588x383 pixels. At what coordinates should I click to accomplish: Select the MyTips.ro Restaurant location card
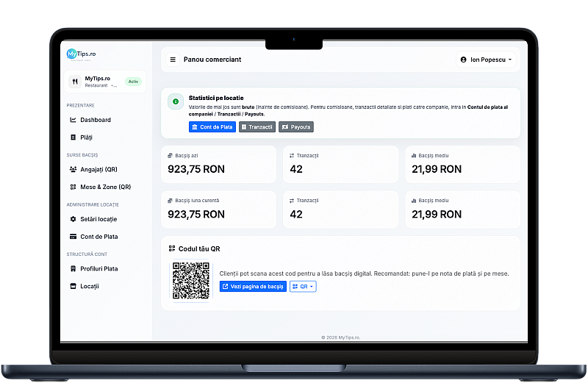point(105,82)
